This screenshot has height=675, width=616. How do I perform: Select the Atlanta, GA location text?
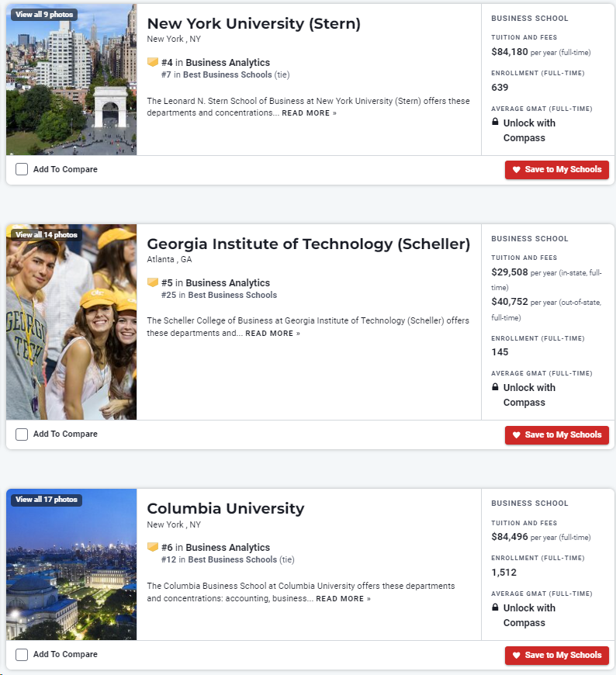click(x=169, y=260)
